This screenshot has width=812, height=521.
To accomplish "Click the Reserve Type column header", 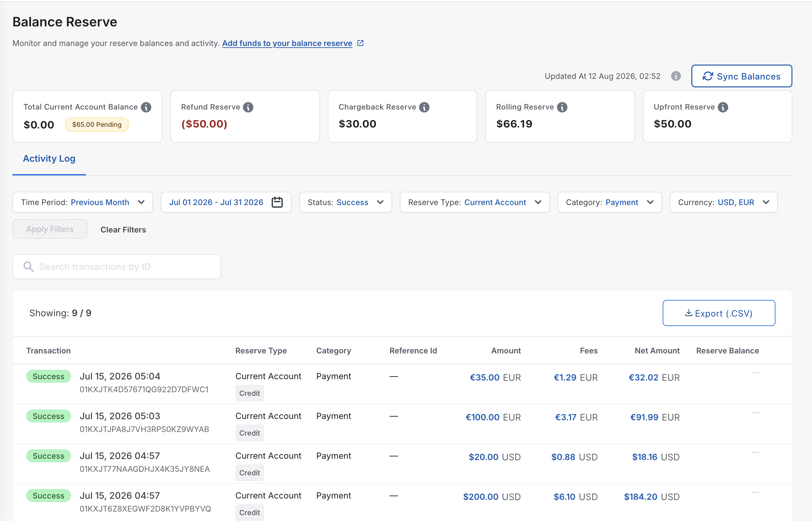I will (261, 350).
